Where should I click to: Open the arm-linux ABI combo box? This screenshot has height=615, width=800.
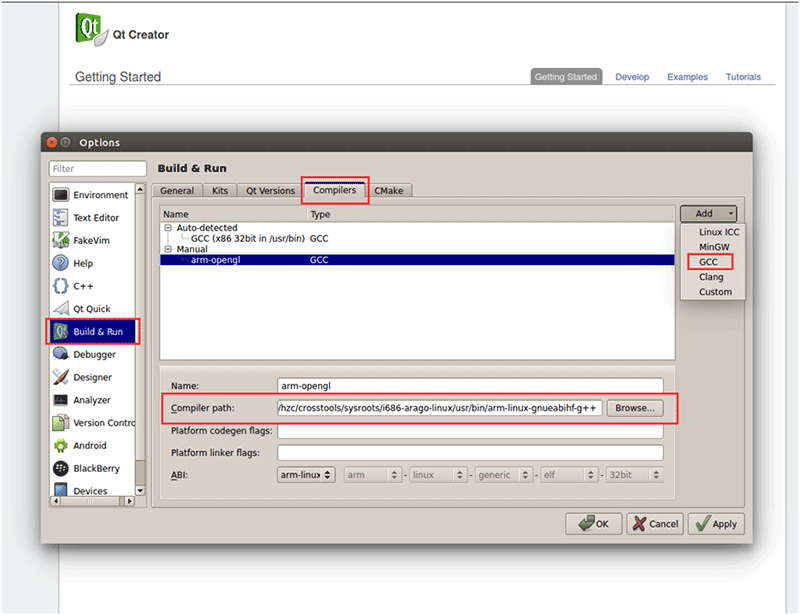point(306,475)
